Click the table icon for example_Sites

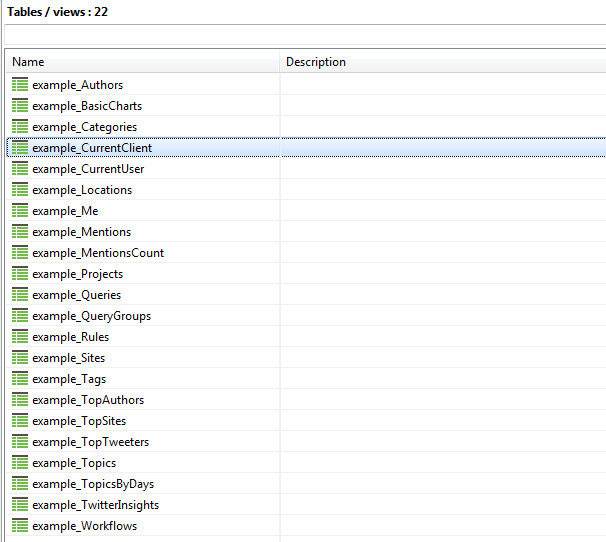pyautogui.click(x=20, y=358)
